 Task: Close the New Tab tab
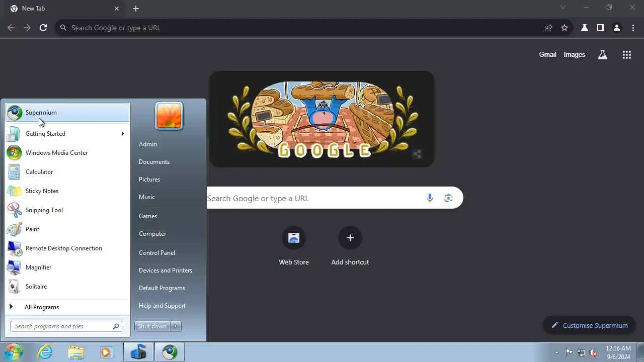(117, 9)
